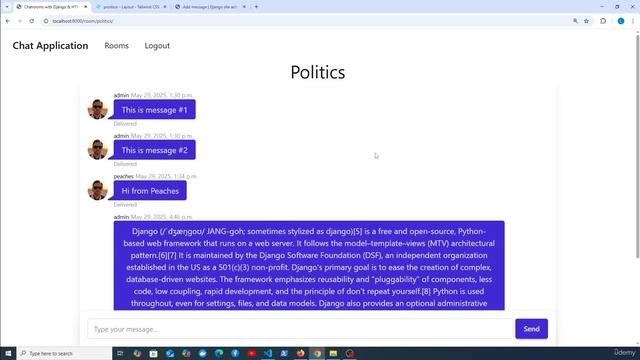Close the Tailwind CSS Layout tab

tap(164, 7)
